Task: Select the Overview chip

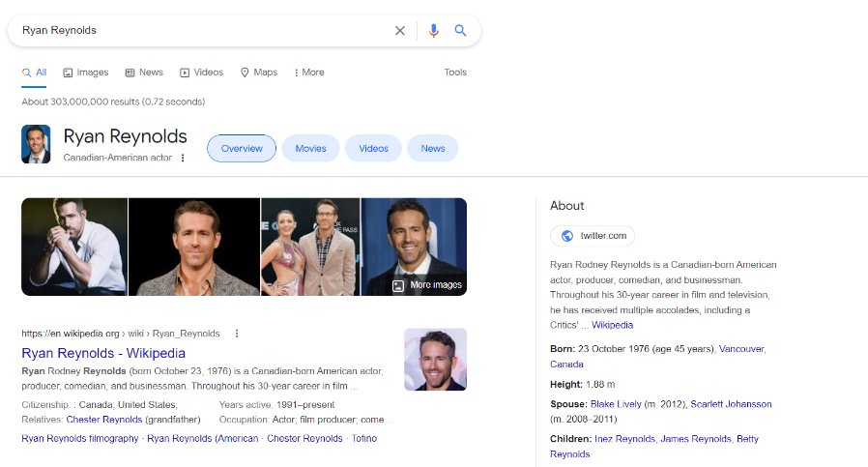Action: tap(242, 149)
